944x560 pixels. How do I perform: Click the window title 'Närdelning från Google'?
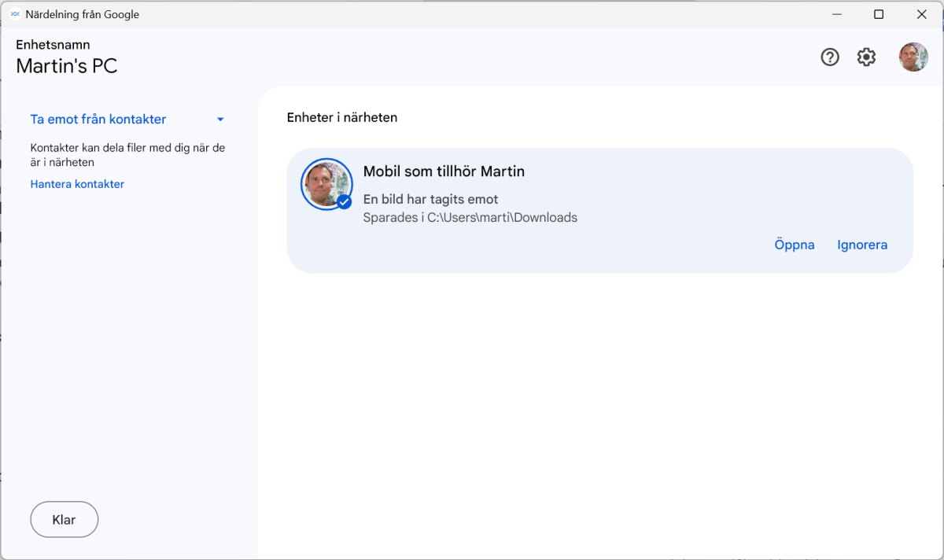pyautogui.click(x=83, y=14)
